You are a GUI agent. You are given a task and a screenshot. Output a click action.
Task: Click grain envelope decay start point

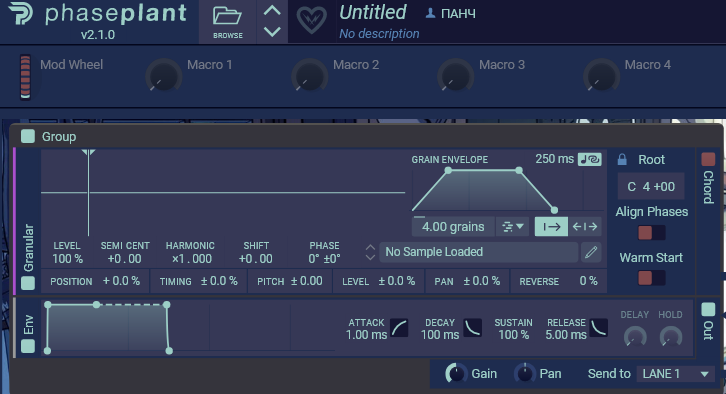[x=519, y=170]
